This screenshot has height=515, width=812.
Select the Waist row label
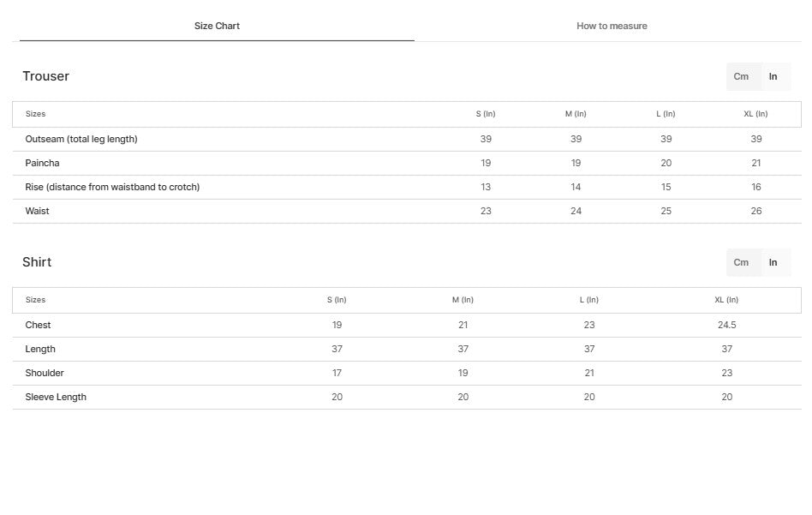click(x=38, y=211)
